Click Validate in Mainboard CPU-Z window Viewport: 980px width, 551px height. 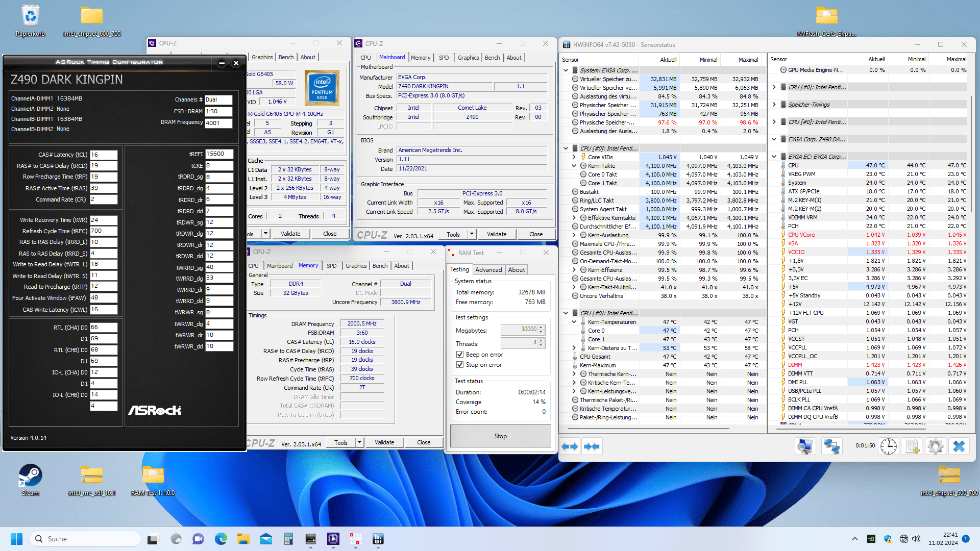point(497,234)
